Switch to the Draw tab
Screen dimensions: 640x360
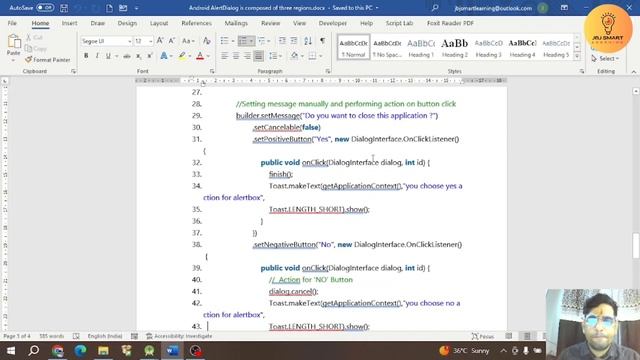tap(98, 23)
